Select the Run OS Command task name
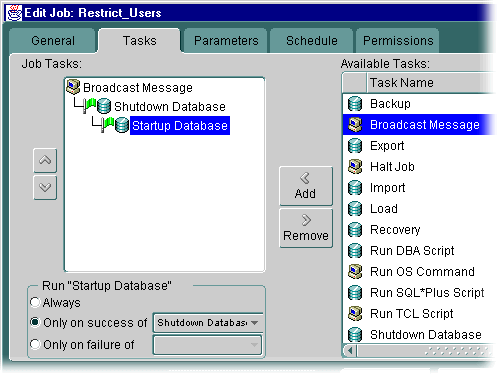The height and width of the screenshot is (375, 498). [x=422, y=272]
